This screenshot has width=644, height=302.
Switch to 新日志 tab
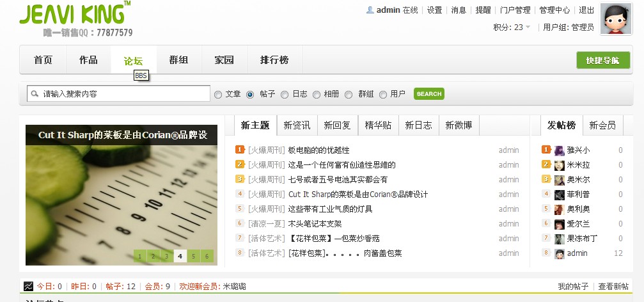418,125
